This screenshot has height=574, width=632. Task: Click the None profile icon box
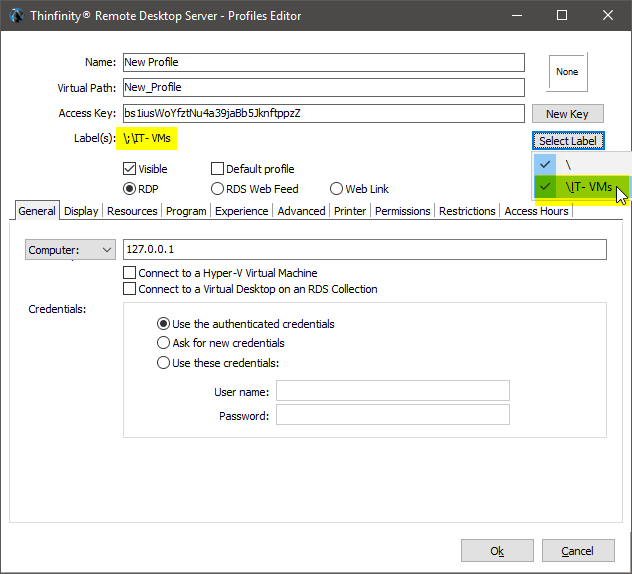567,72
